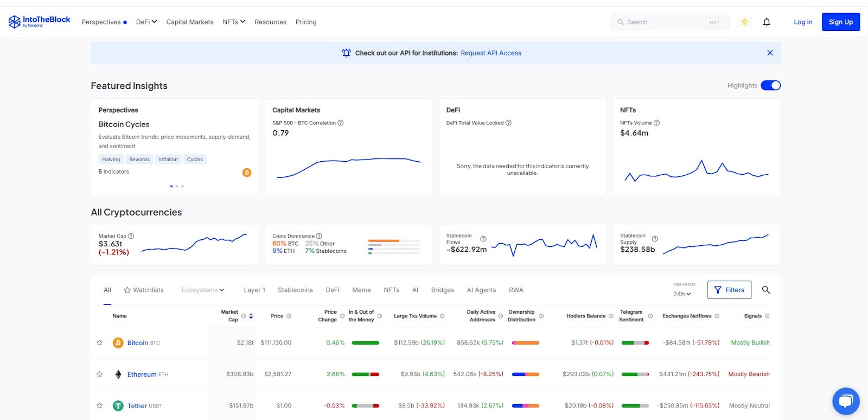Click the Coins Dominance help icon
This screenshot has height=420, width=868.
[319, 236]
